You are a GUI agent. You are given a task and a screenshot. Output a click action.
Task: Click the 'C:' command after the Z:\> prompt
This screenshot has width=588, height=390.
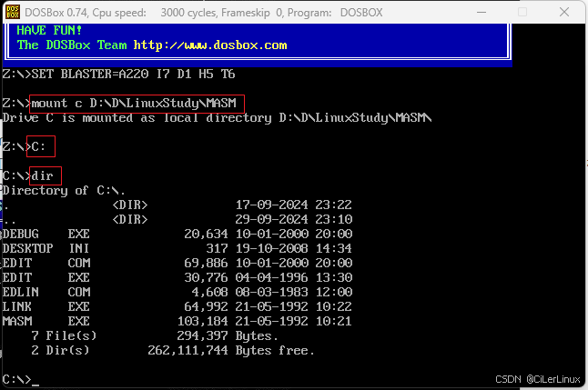38,146
